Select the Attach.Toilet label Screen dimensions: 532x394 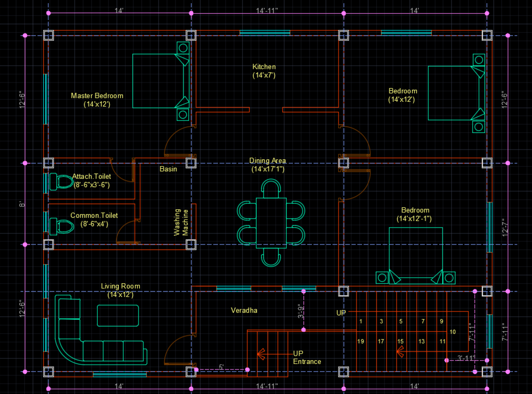91,177
